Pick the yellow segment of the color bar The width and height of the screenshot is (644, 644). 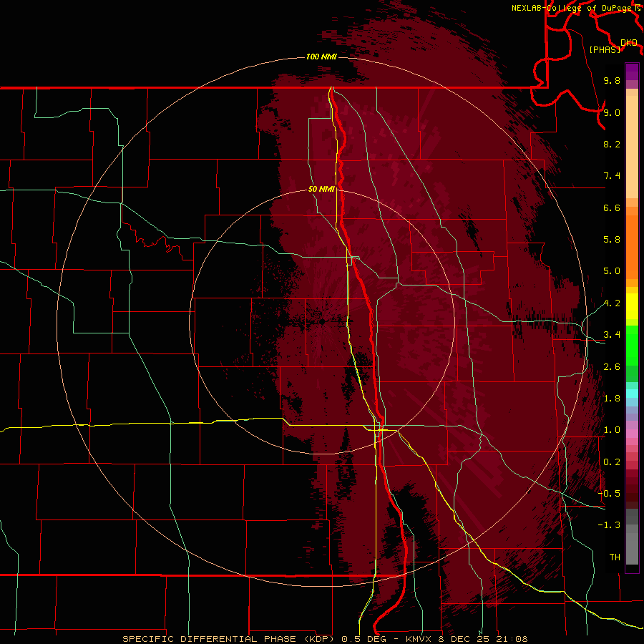pyautogui.click(x=632, y=306)
